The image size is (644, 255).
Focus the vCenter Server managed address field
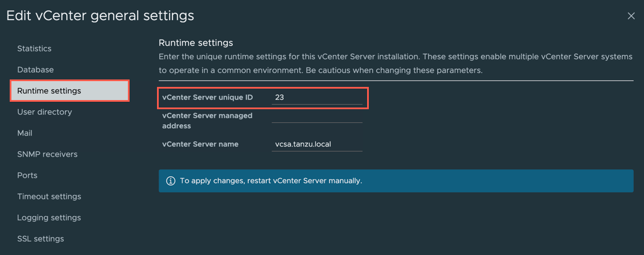click(x=317, y=116)
